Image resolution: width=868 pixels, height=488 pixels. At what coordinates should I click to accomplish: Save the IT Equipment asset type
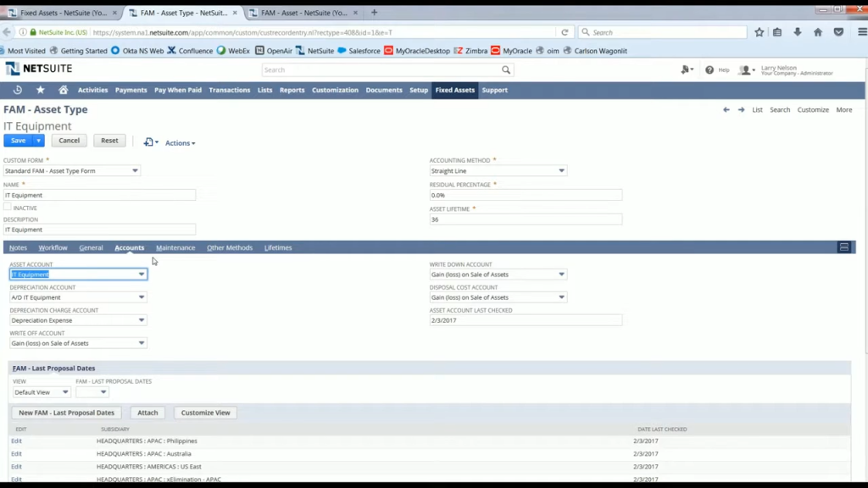pos(18,140)
